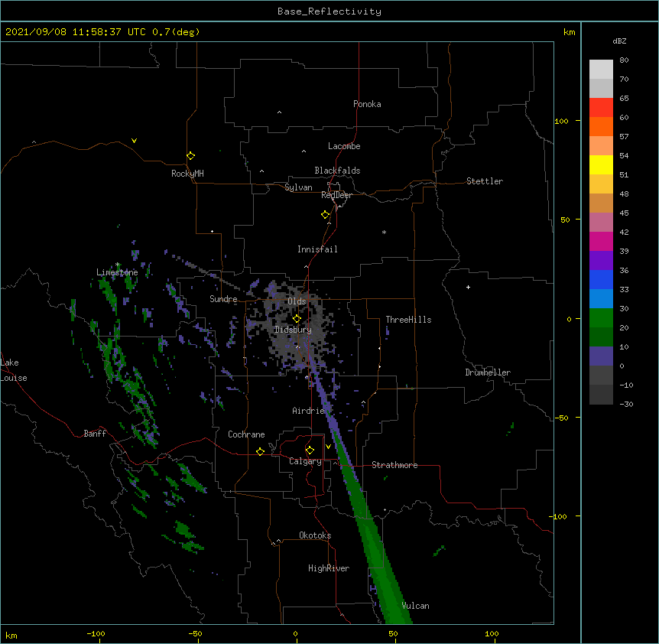The width and height of the screenshot is (659, 644).
Task: Click the km label at bottom left
Action: click(x=11, y=635)
